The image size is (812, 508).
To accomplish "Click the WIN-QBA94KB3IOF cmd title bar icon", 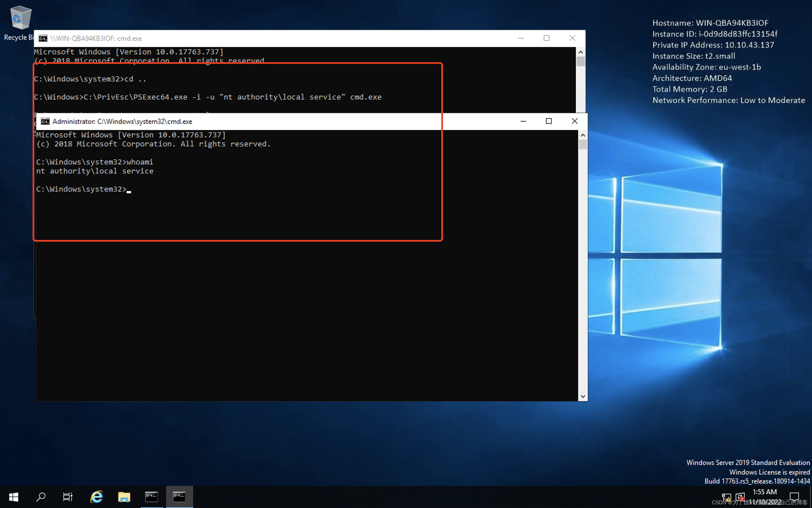I will click(x=43, y=38).
